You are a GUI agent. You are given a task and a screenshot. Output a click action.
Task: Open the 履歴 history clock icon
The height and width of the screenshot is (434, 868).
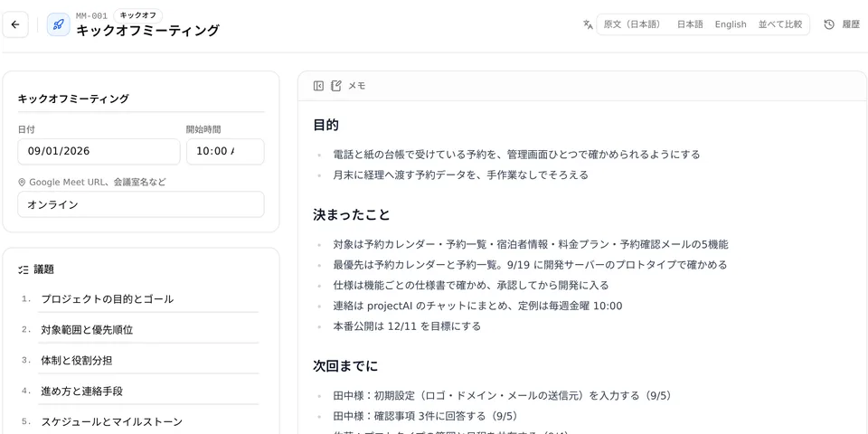pos(829,24)
